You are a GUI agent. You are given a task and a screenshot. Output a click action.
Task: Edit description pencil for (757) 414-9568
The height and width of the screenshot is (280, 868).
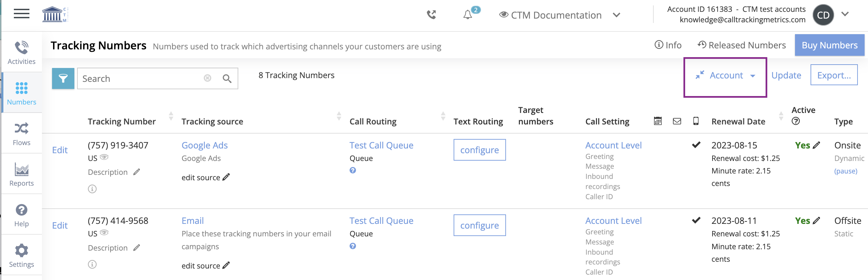tap(137, 248)
